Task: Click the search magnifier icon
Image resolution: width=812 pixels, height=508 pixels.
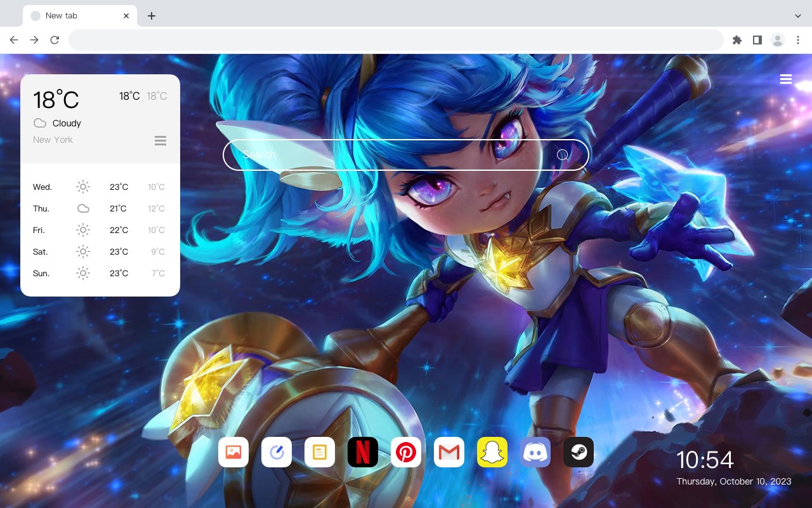Action: pyautogui.click(x=563, y=155)
